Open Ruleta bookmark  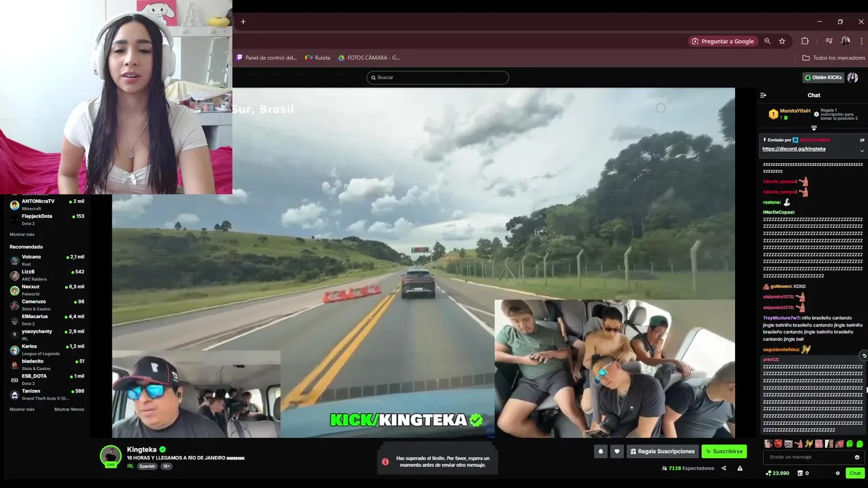[318, 58]
